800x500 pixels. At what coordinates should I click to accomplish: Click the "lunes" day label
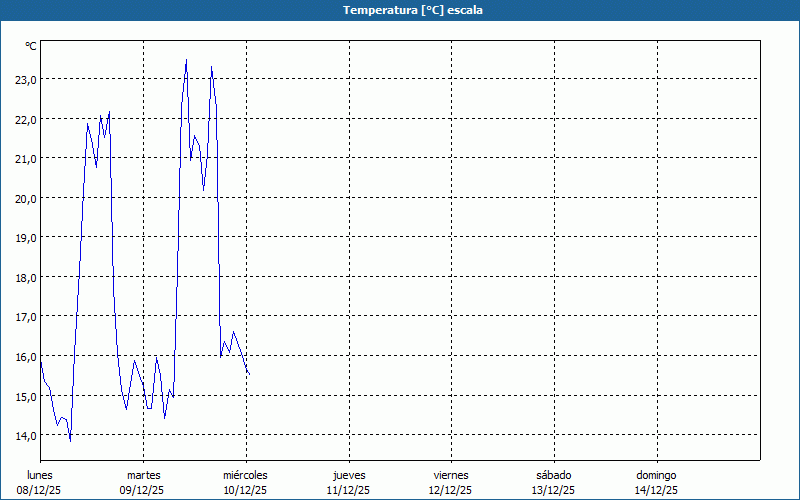[x=40, y=475]
